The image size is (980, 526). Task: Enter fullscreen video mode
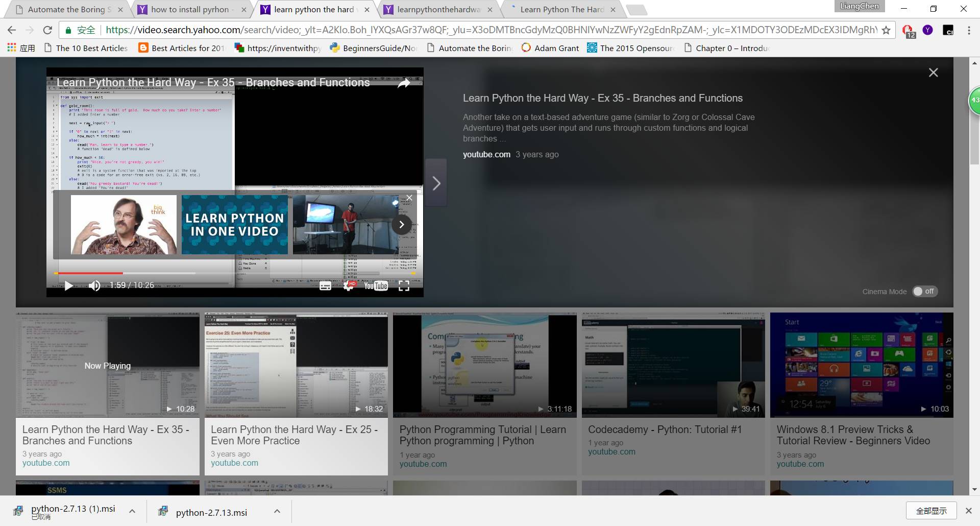(404, 286)
